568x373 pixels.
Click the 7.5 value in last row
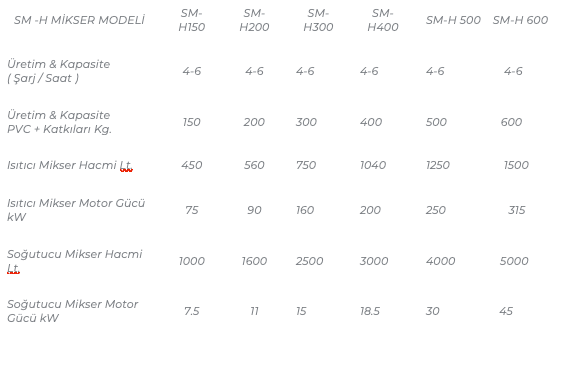point(192,311)
